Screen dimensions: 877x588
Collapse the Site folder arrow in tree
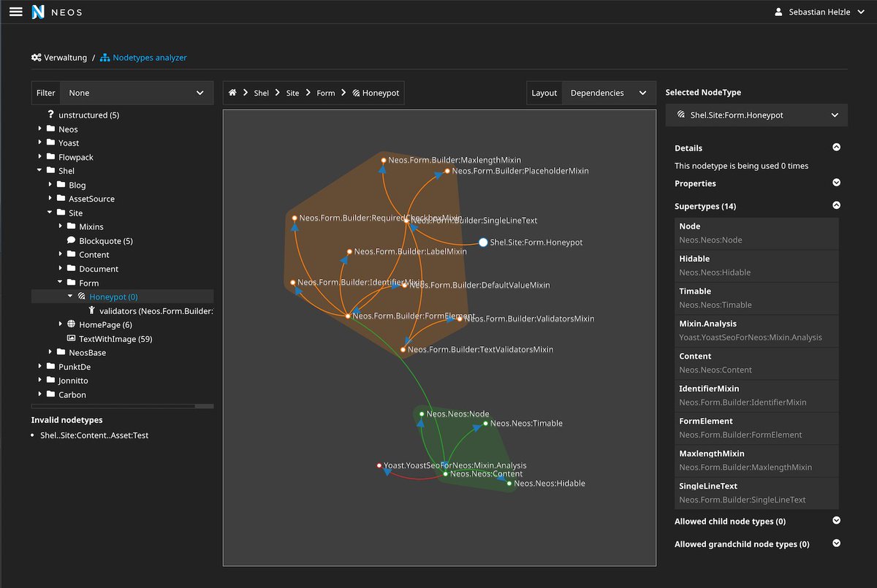click(50, 213)
